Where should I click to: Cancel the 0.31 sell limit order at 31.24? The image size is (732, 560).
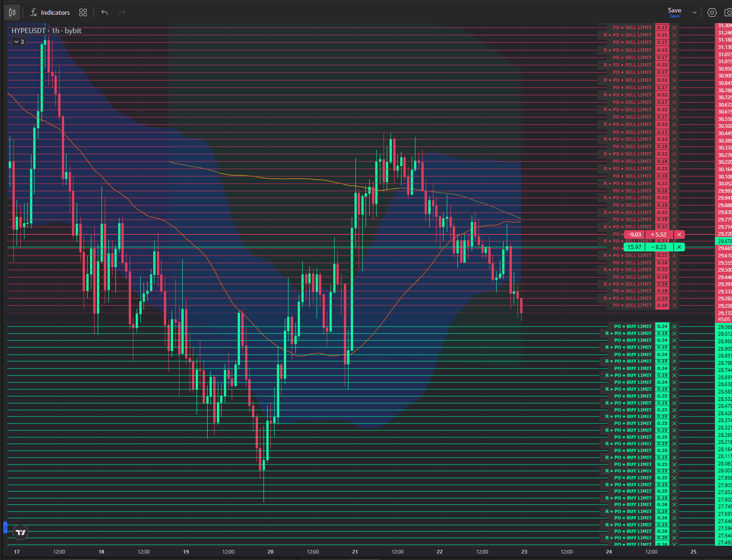pyautogui.click(x=674, y=35)
